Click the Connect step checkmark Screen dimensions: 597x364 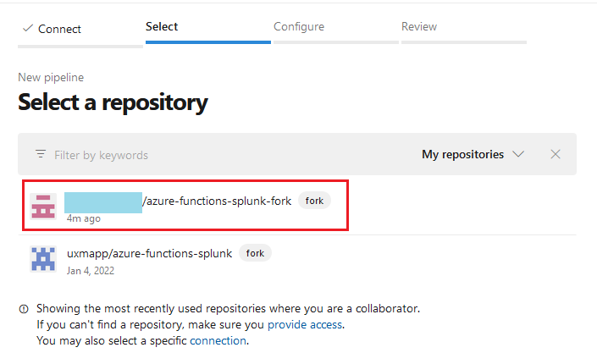pyautogui.click(x=27, y=29)
